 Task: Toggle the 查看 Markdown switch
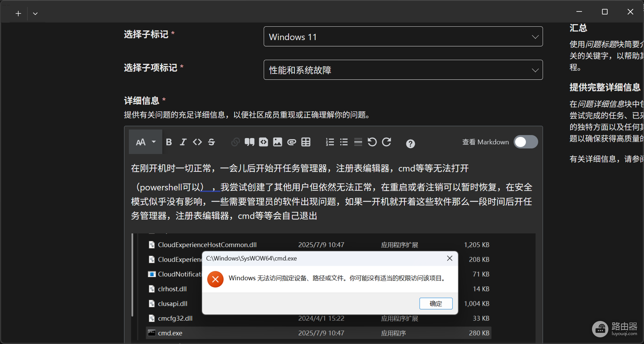[526, 142]
